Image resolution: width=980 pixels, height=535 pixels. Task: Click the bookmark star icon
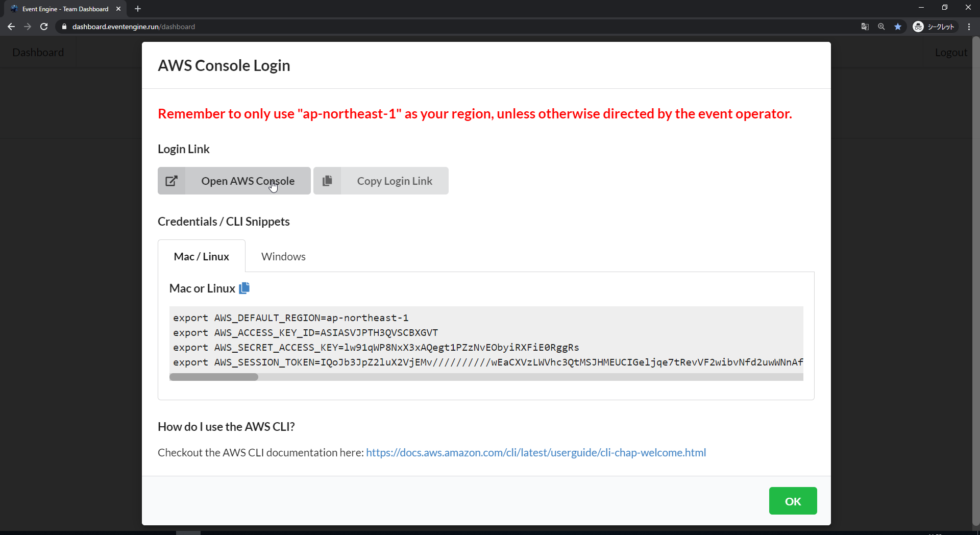pos(898,27)
